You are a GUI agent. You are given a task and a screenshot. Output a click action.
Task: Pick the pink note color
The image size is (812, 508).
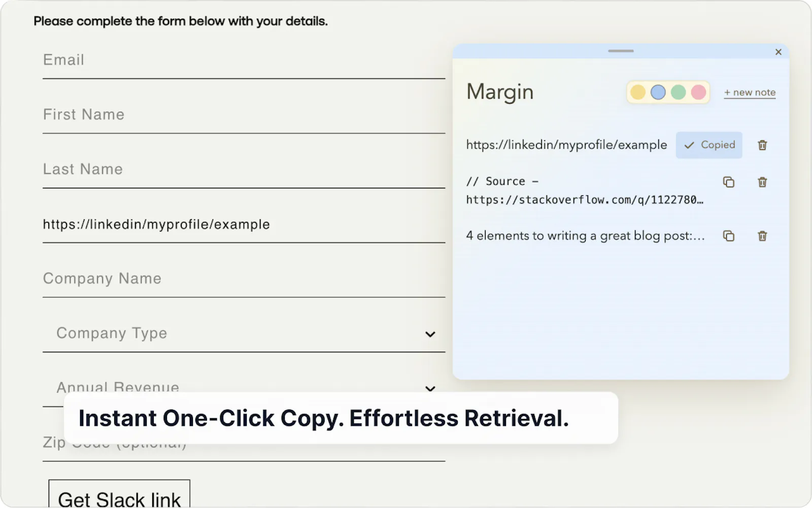pos(699,92)
